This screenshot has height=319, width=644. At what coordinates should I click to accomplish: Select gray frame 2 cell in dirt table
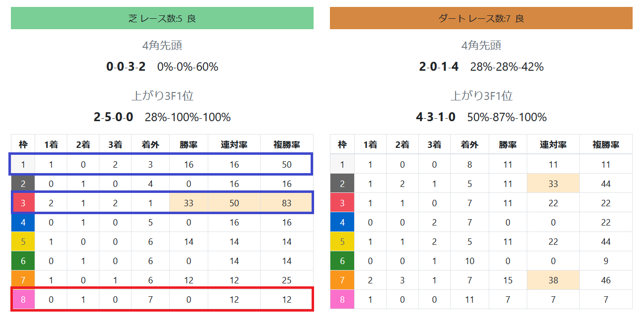click(x=342, y=183)
